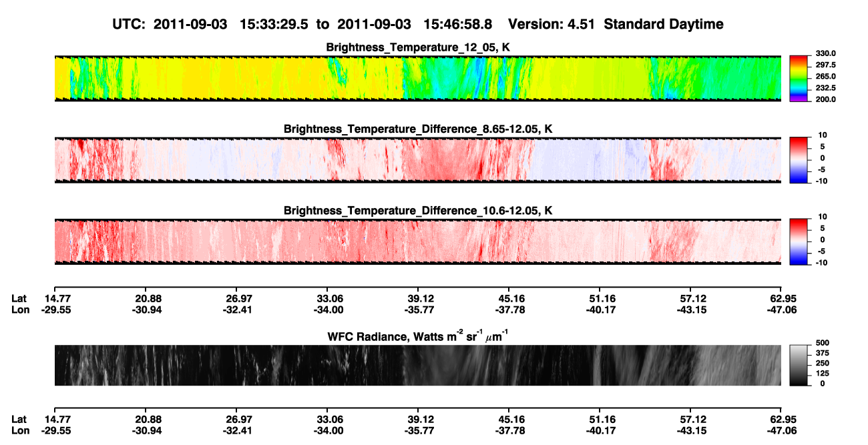Click longitude '-47.06' under the WFC Radiance panel

pos(783,430)
